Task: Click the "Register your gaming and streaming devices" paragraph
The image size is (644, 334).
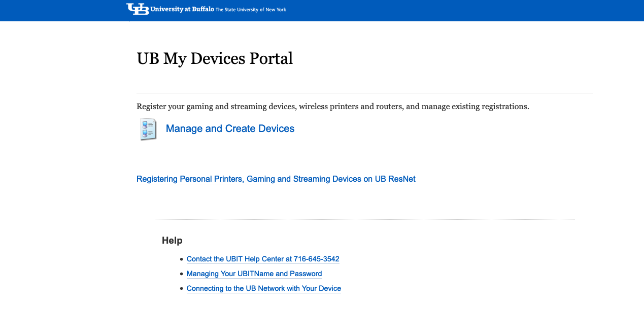Action: 332,107
